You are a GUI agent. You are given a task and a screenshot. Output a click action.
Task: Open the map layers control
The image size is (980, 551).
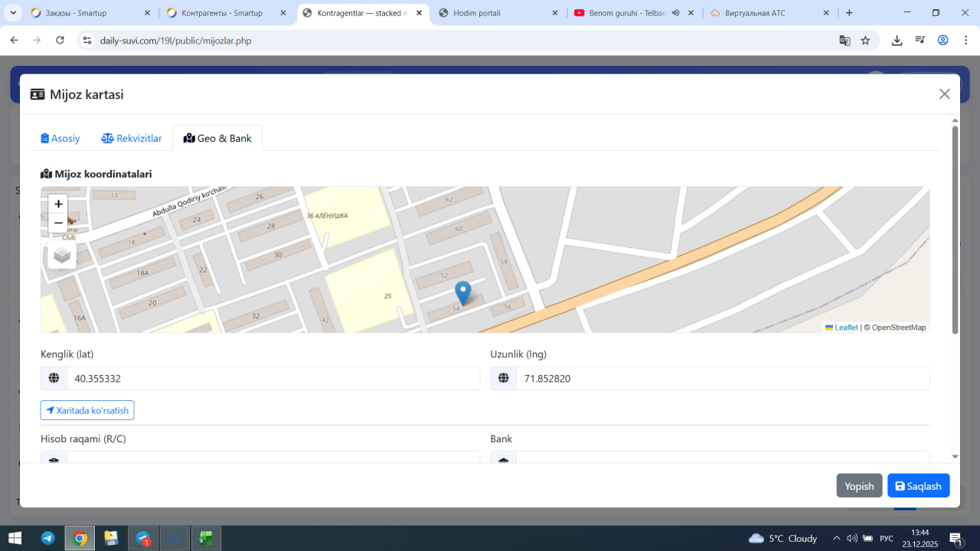click(x=62, y=256)
